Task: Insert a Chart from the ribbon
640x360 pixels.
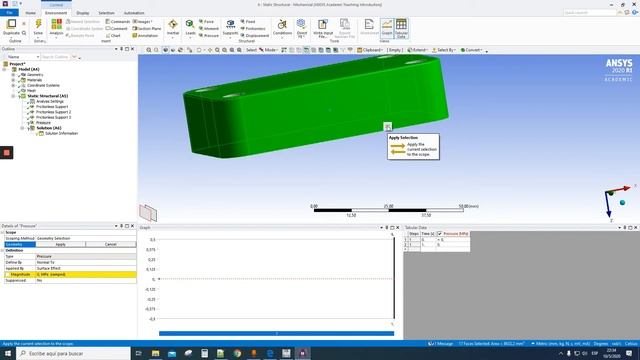Action: coord(113,36)
